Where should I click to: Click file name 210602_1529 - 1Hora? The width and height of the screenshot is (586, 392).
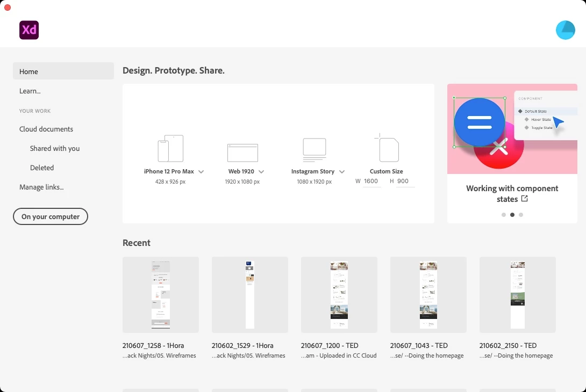(242, 346)
